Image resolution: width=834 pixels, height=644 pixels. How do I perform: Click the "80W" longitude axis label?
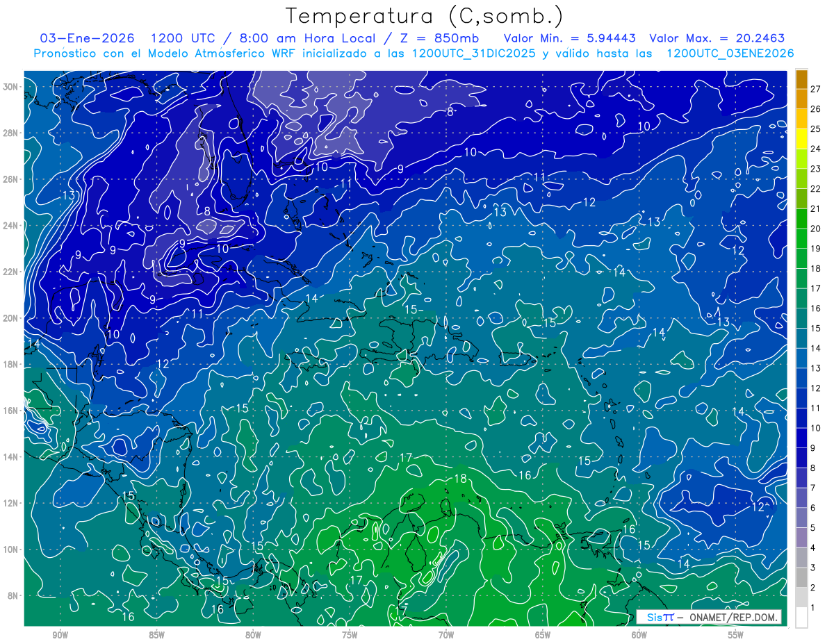[x=253, y=635]
